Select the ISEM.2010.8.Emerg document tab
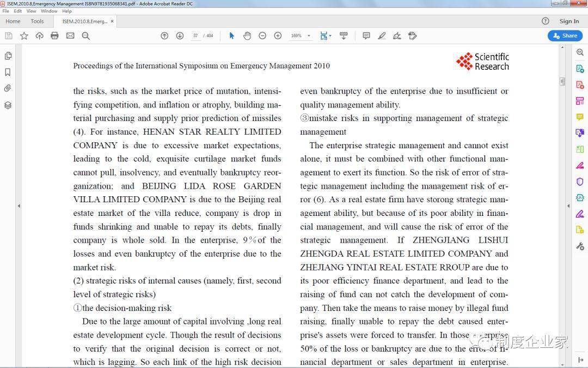Image resolution: width=588 pixels, height=368 pixels. pos(85,21)
